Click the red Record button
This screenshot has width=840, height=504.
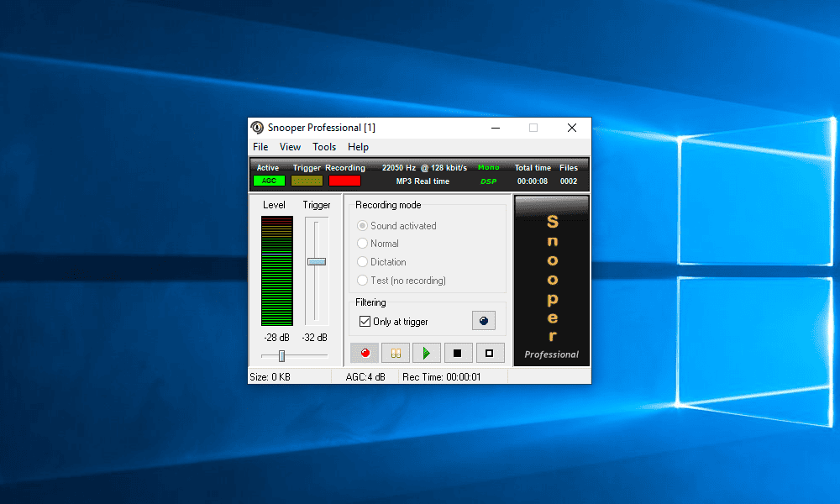(365, 353)
